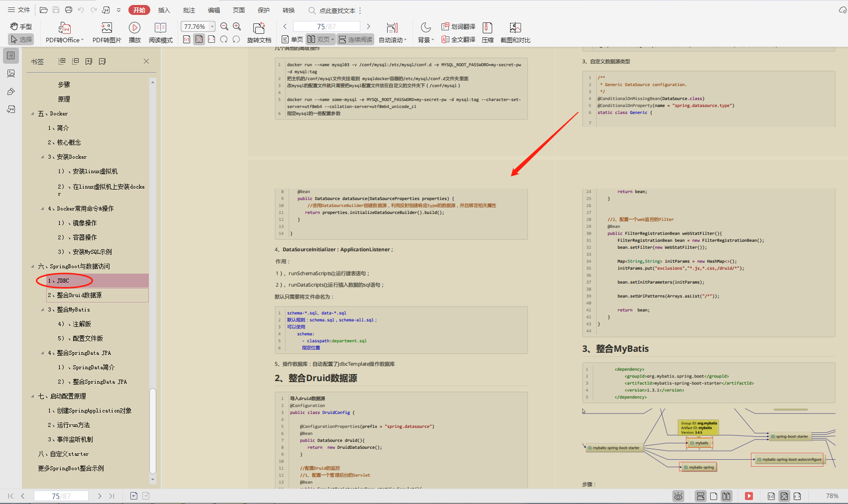Click the 点此查找文本 search box
The image size is (848, 504).
pyautogui.click(x=332, y=10)
